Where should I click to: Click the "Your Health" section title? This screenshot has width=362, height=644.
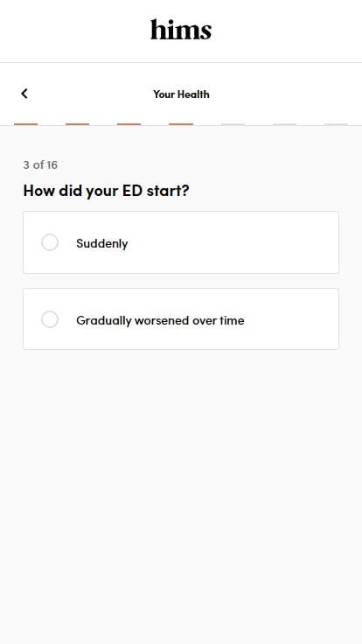tap(181, 94)
